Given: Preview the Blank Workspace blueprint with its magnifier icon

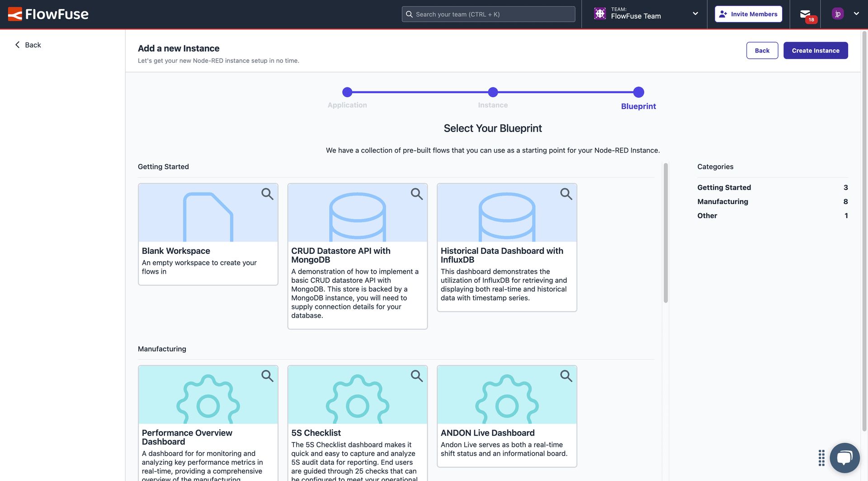Looking at the screenshot, I should (267, 194).
